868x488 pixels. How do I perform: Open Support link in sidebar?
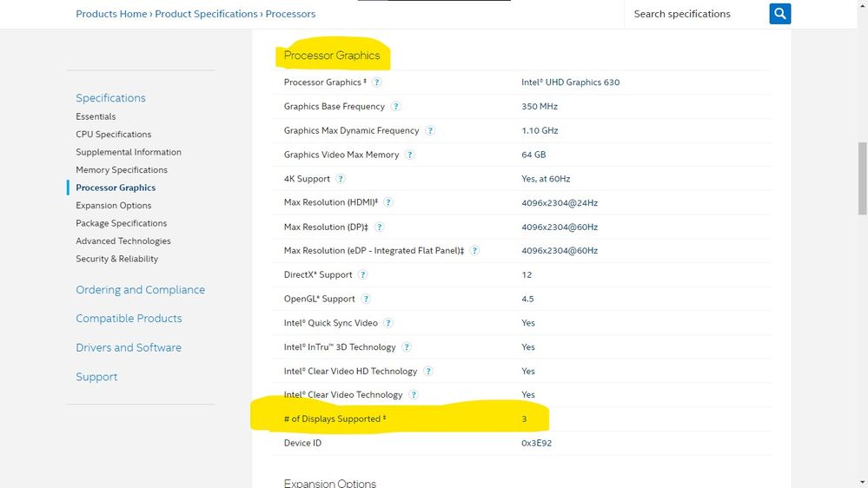click(96, 377)
